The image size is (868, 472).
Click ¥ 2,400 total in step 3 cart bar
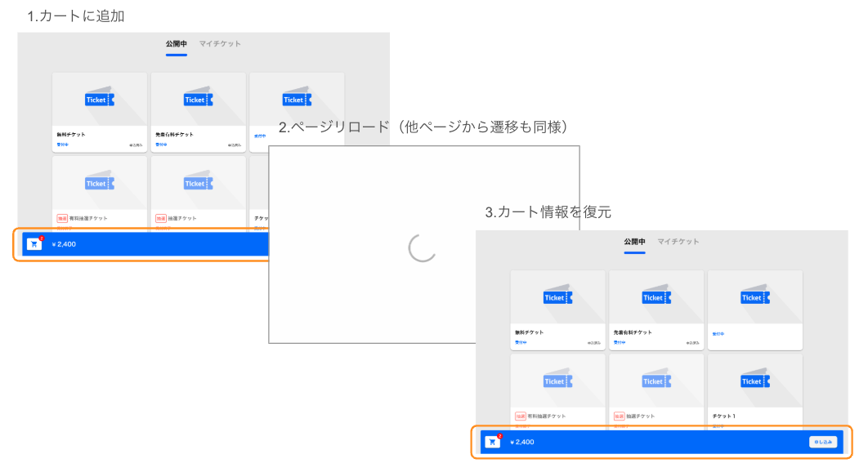point(522,442)
